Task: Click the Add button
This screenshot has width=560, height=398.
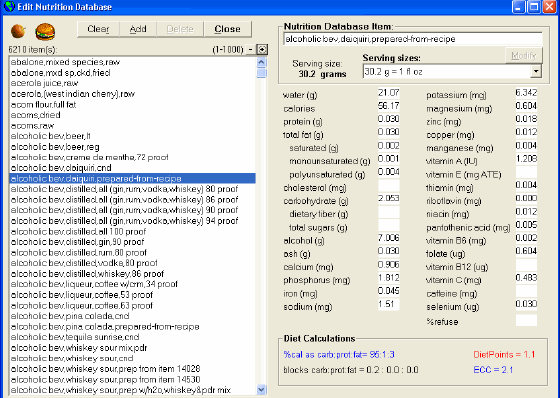Action: click(x=138, y=29)
